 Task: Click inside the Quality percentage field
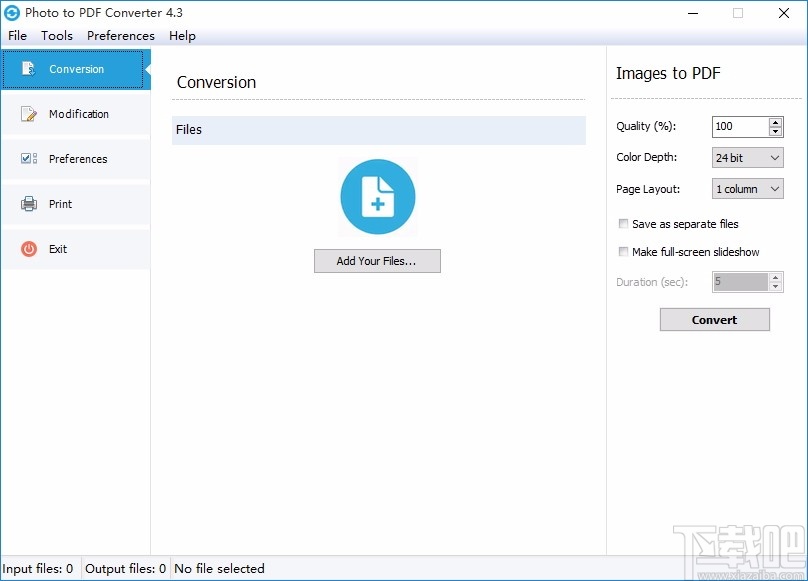(740, 127)
